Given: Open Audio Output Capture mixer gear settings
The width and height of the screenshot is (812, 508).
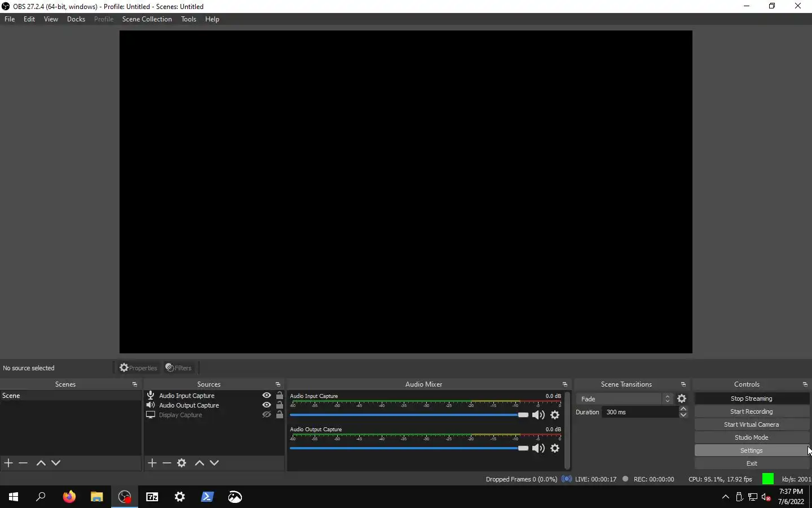Looking at the screenshot, I should pos(555,448).
